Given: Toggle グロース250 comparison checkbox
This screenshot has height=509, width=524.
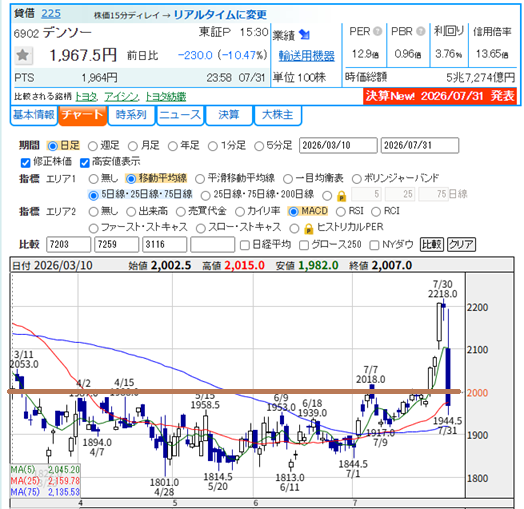Looking at the screenshot, I should tap(304, 245).
